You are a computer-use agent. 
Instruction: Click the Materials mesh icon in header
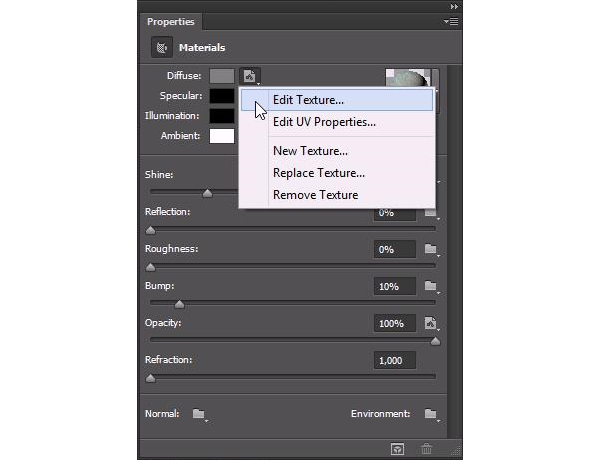pos(161,47)
